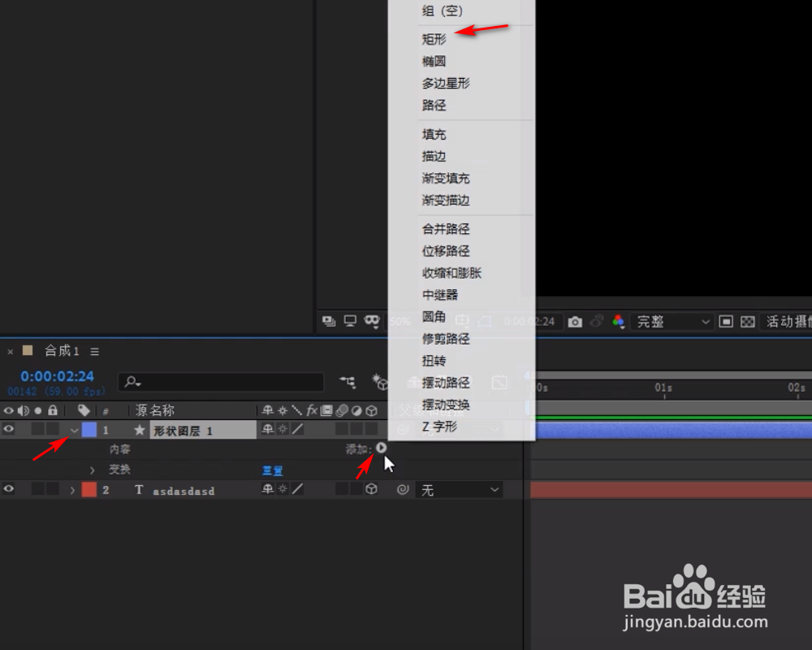
Task: Toggle mask and shape path visibility icon
Action: pos(372,321)
